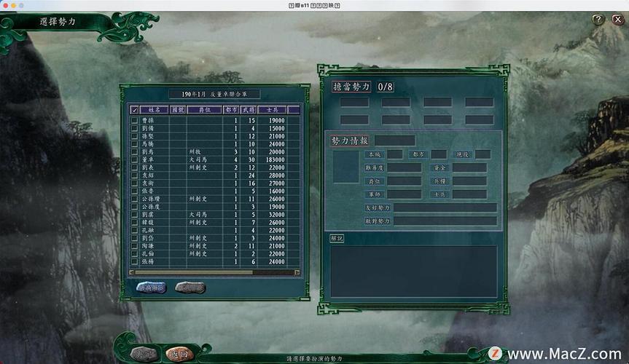
Task: Sort list by the 武將 column header
Action: pos(249,109)
